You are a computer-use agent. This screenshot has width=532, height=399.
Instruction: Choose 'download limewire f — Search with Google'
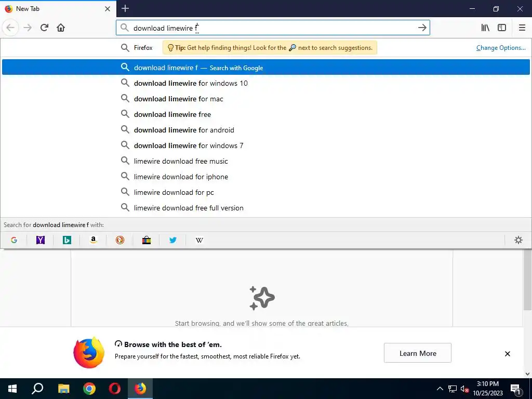pos(265,67)
